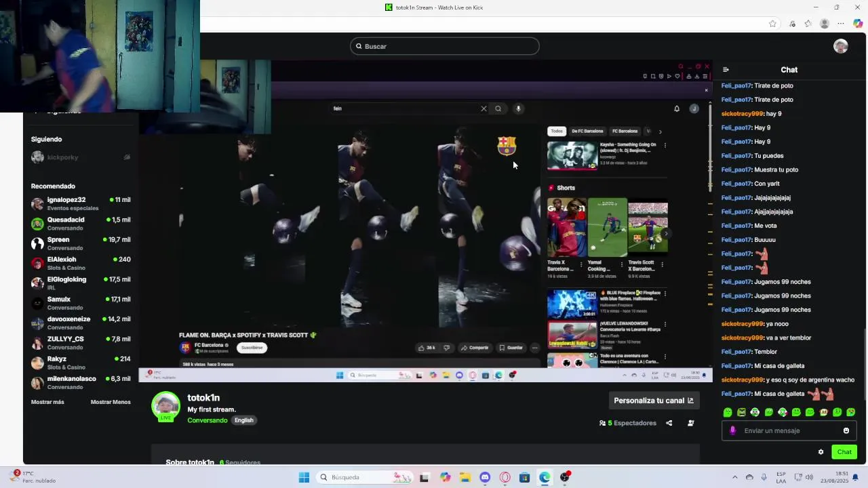868x488 pixels.
Task: Click the Suscribirse button in video
Action: (252, 348)
